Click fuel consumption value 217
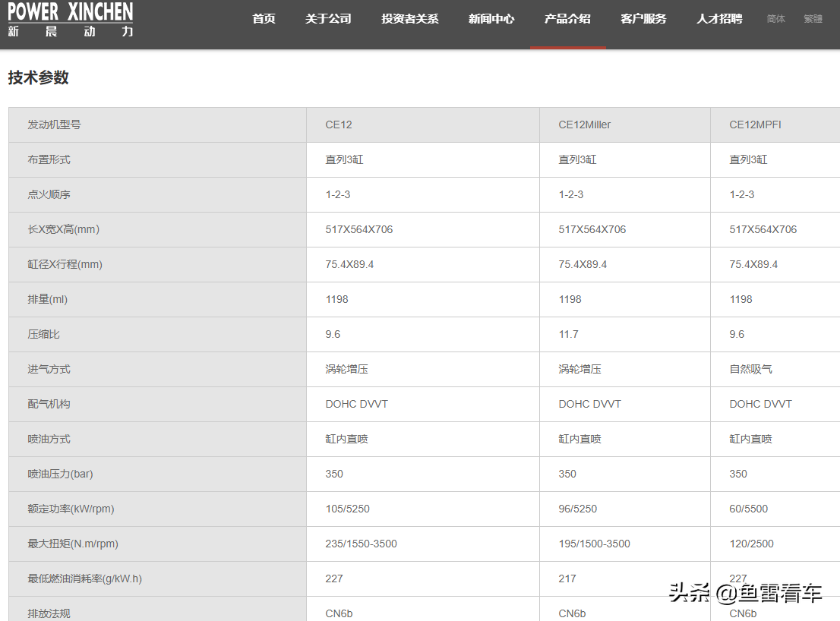Screen dimensions: 840x621 tap(567, 578)
